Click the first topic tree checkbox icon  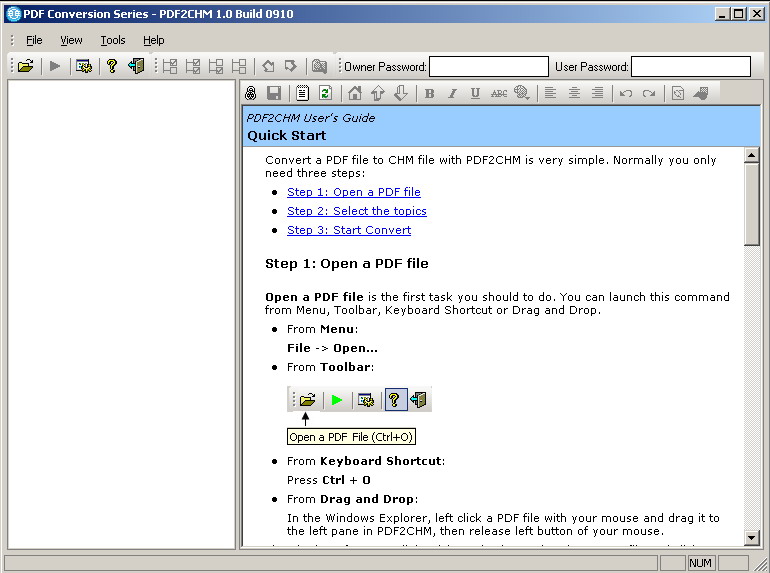(x=170, y=66)
